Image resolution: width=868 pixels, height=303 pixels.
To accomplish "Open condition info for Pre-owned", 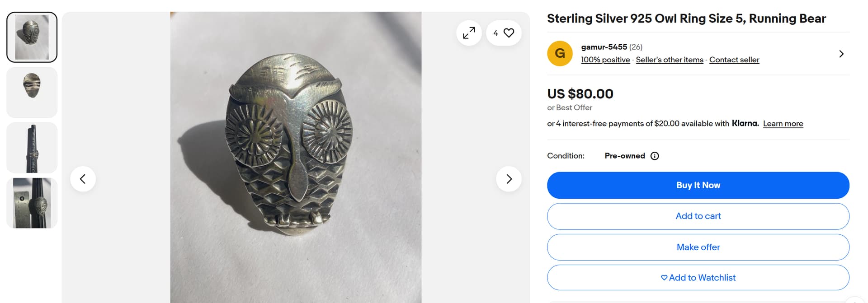I will point(654,156).
